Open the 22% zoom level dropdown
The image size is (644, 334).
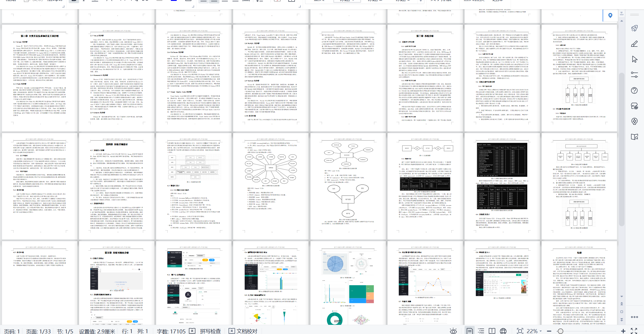click(534, 331)
